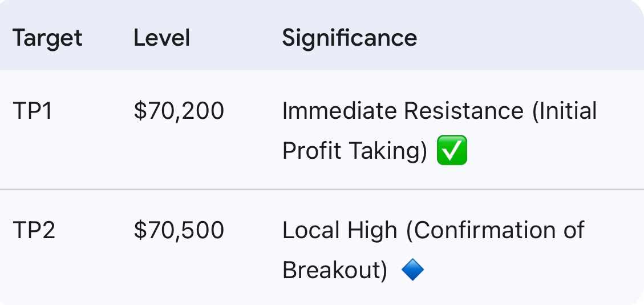Click the $70,500 level value
The image size is (644, 305).
[x=179, y=230]
